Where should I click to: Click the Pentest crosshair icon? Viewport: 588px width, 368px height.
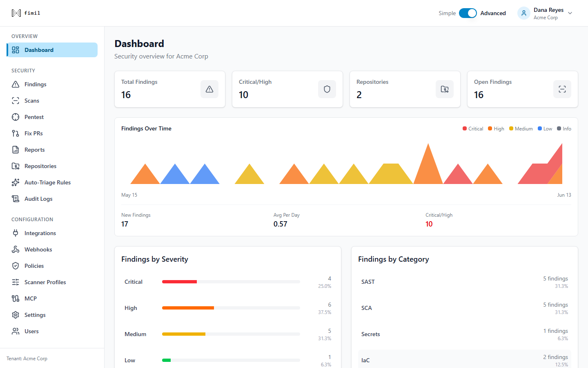tap(16, 117)
